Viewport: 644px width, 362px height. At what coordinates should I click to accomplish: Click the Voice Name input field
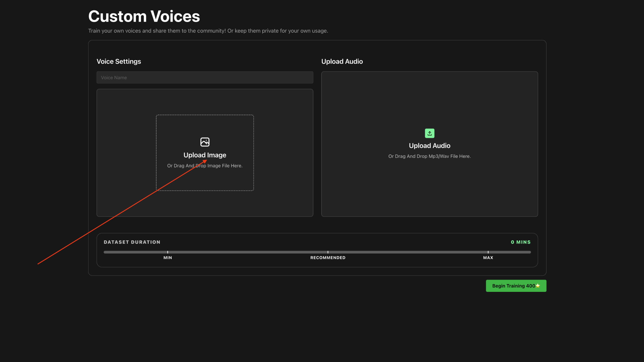tap(205, 77)
